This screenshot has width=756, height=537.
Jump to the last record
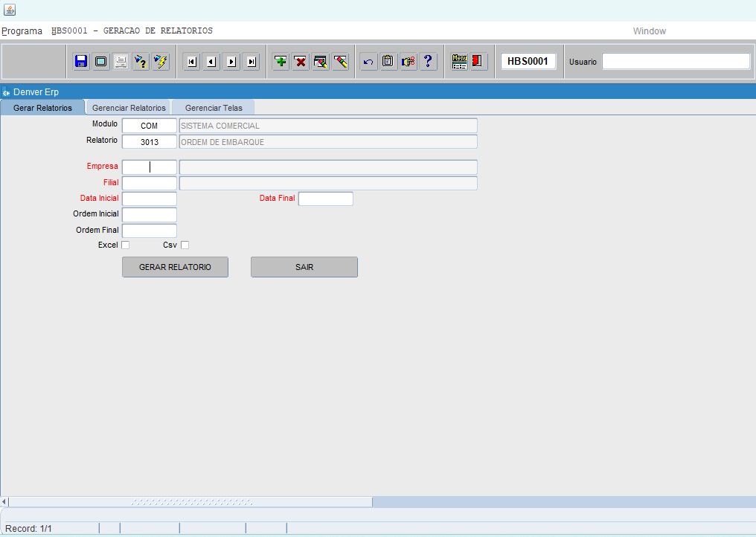coord(251,62)
